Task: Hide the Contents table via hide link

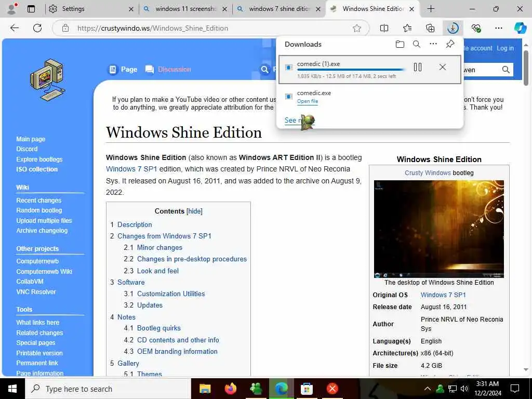Action: (194, 211)
